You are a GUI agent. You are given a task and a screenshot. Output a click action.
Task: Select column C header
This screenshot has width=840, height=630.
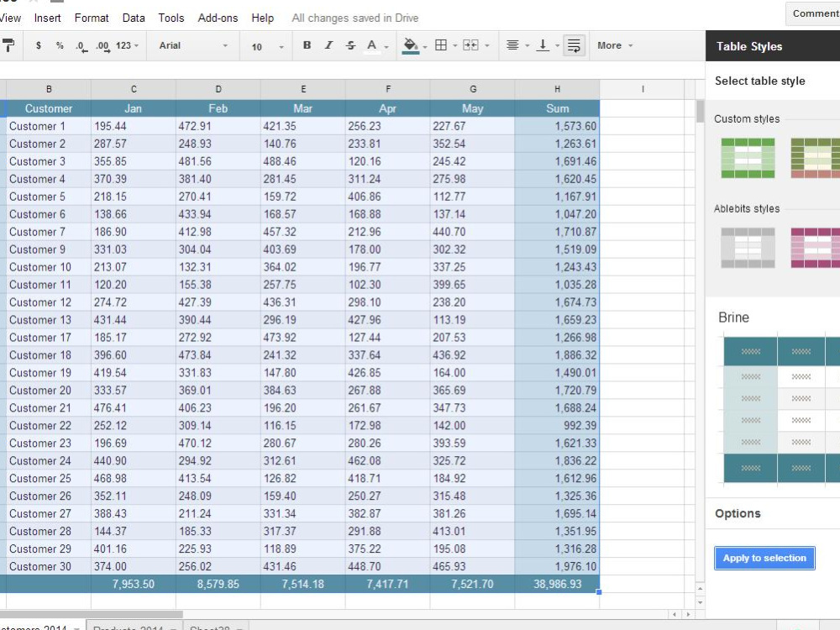point(134,89)
